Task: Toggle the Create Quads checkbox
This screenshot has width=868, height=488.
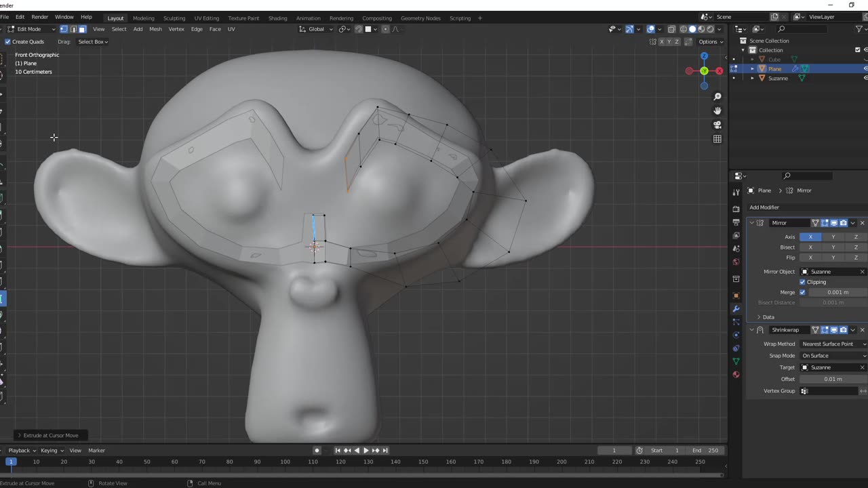Action: (7, 42)
